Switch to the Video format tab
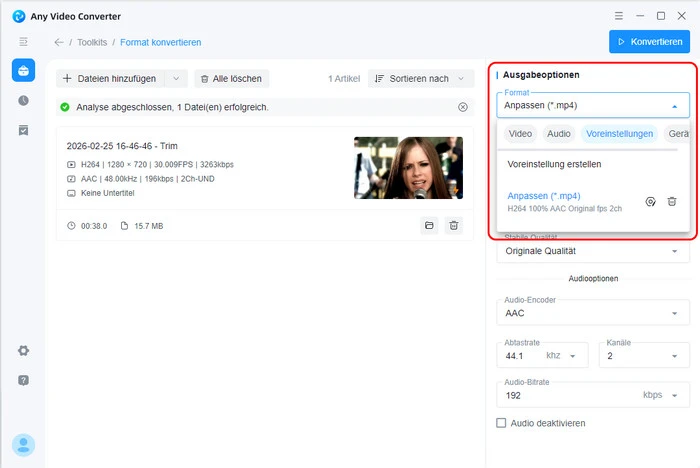The width and height of the screenshot is (700, 468). (520, 133)
